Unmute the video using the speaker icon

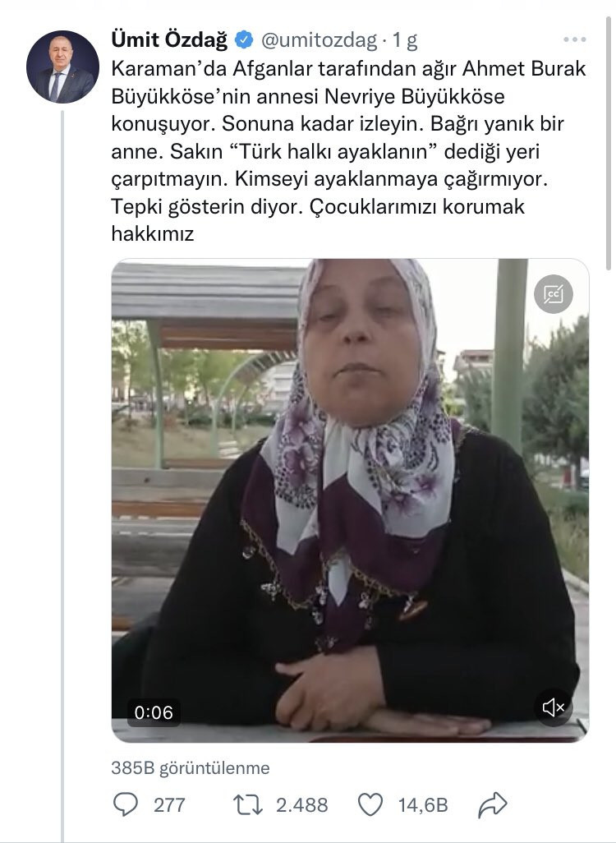pyautogui.click(x=553, y=707)
